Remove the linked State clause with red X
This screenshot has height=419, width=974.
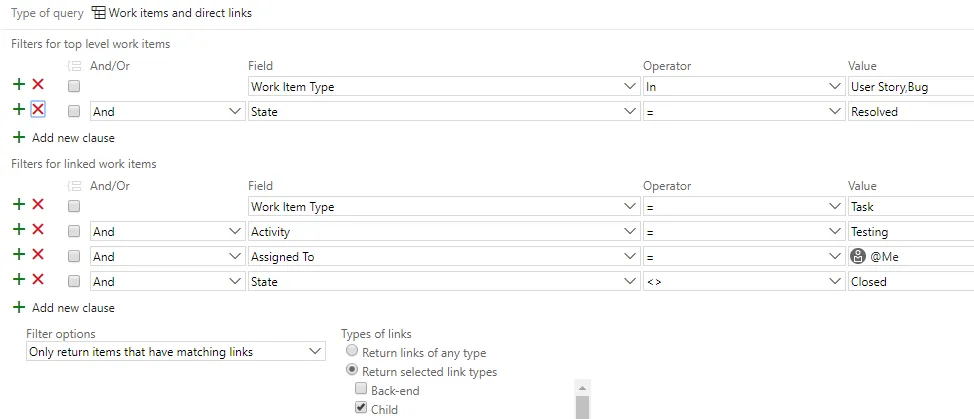pyautogui.click(x=38, y=281)
